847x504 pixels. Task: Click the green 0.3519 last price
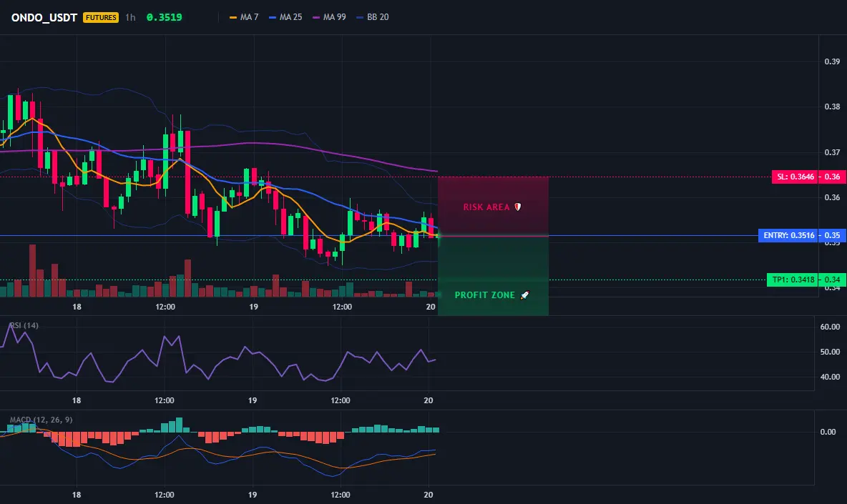pyautogui.click(x=165, y=17)
